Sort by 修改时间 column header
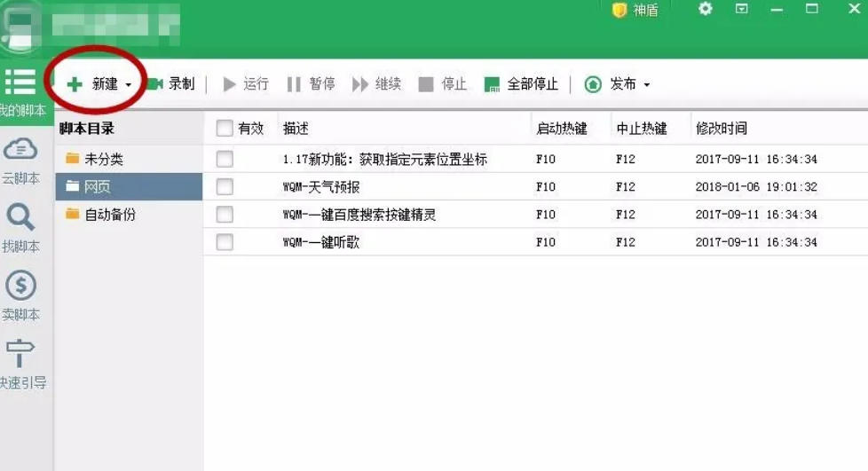 coord(721,129)
